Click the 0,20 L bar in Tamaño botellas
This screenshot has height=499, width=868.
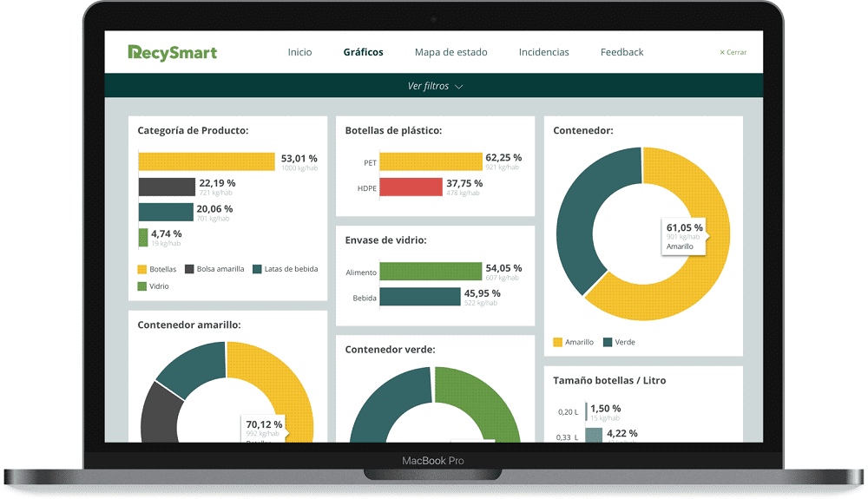[x=586, y=411]
